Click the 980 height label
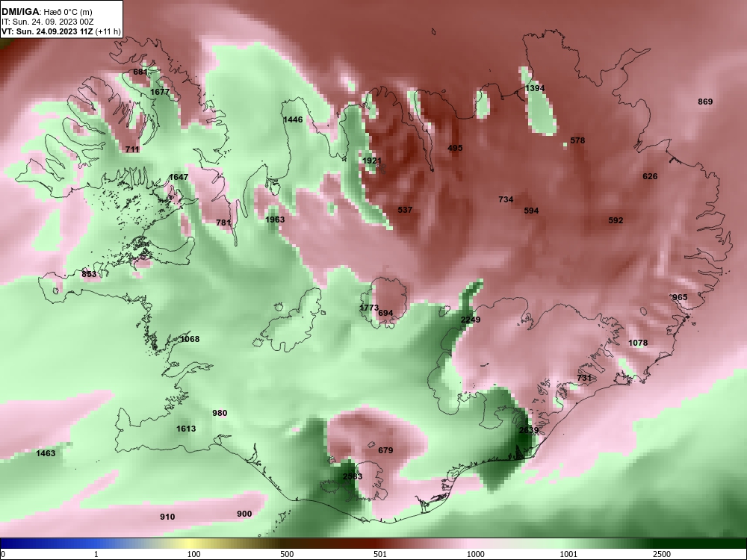 click(x=220, y=413)
